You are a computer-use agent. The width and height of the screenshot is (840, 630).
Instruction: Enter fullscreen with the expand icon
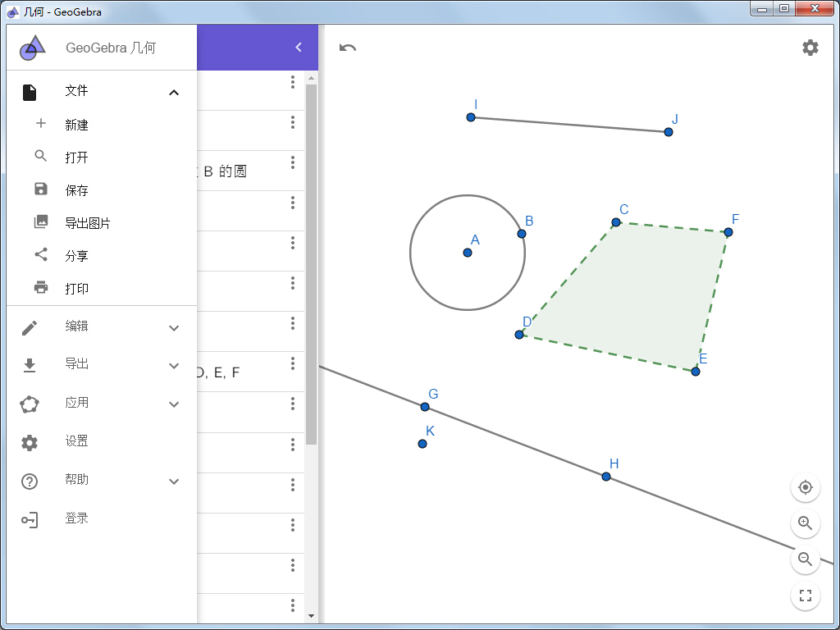[805, 596]
